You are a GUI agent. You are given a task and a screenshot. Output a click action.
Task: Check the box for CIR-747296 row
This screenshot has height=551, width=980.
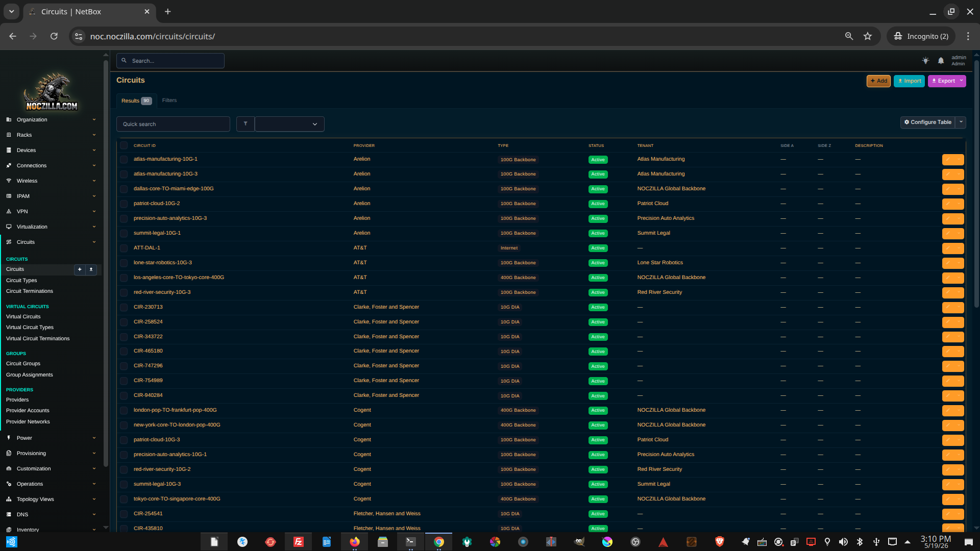[124, 366]
